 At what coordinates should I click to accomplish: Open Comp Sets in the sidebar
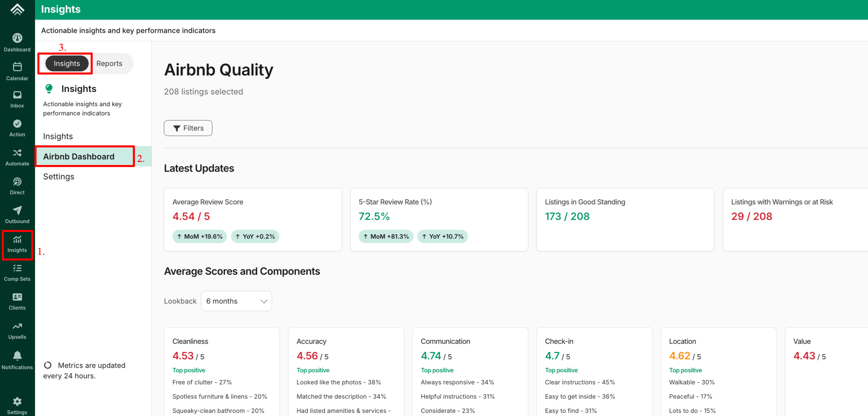(17, 272)
